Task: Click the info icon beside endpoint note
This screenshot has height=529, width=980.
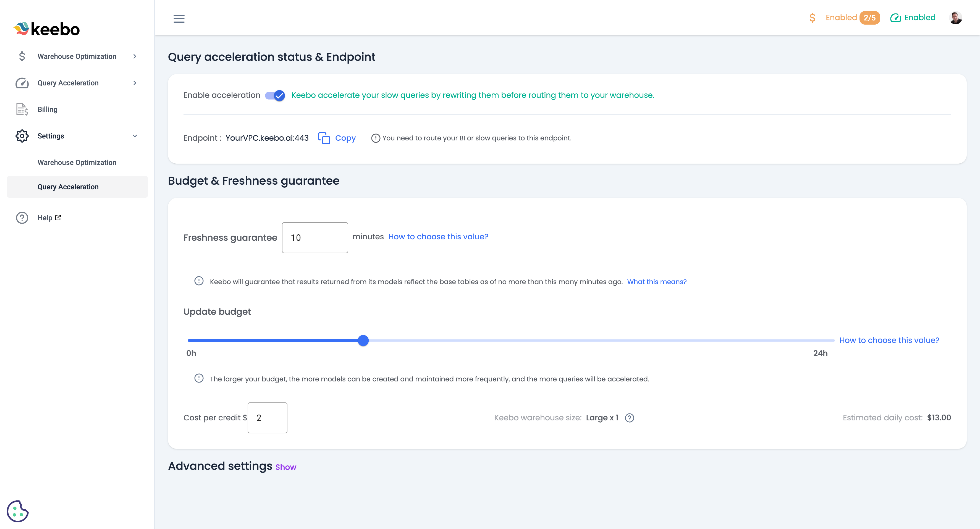Action: coord(376,138)
